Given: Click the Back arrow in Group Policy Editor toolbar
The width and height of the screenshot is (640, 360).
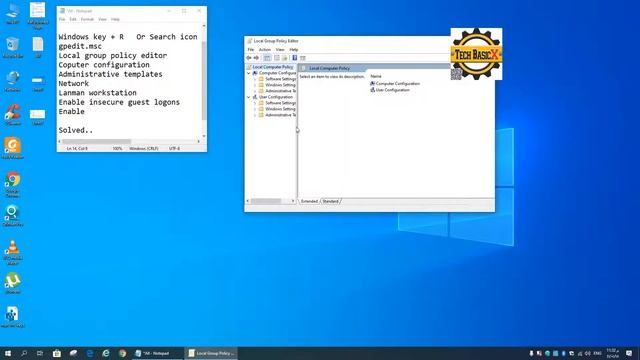Looking at the screenshot, I should pyautogui.click(x=249, y=58).
